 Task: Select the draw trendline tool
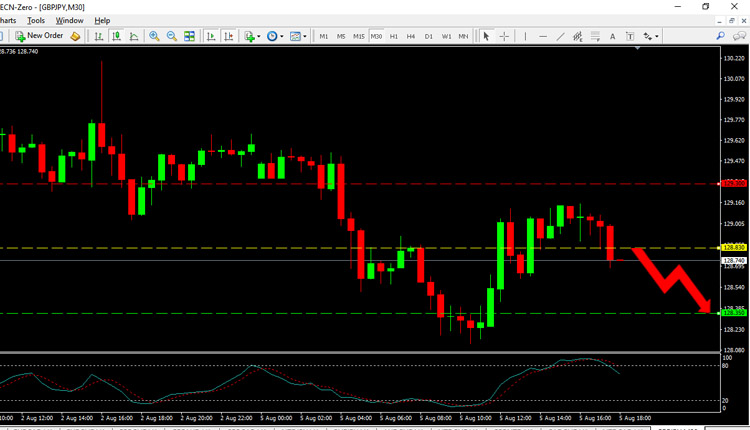pos(560,36)
